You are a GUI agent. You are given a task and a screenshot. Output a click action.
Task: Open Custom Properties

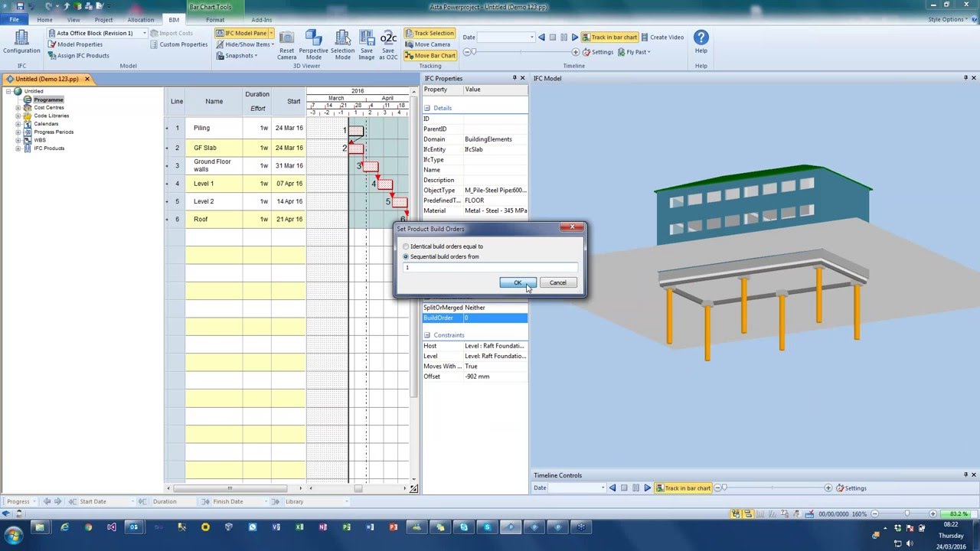tap(178, 44)
